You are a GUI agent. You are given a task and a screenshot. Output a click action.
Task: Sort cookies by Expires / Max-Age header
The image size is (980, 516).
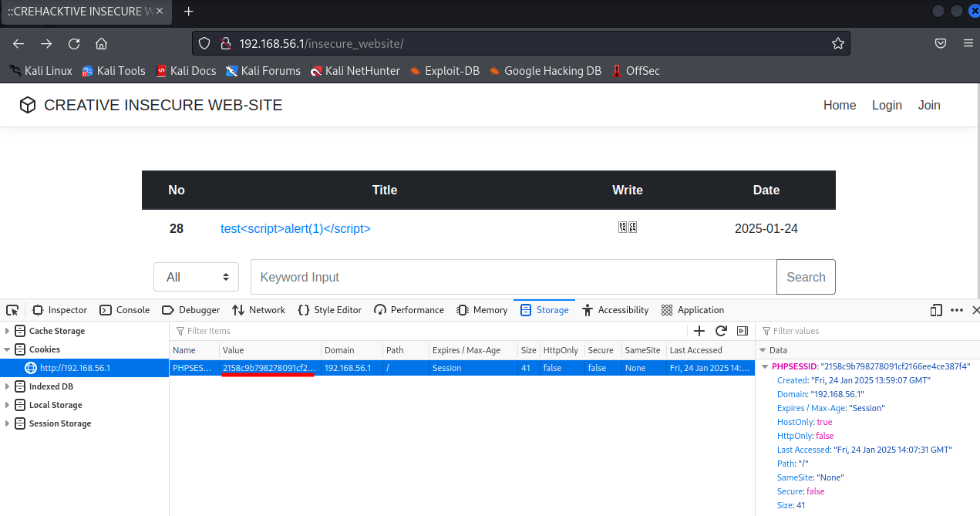click(473, 350)
